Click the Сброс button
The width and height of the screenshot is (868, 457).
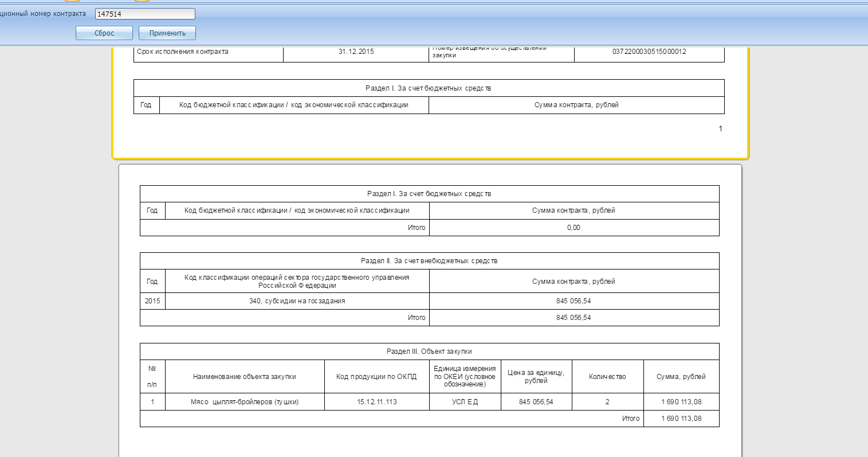[x=104, y=33]
